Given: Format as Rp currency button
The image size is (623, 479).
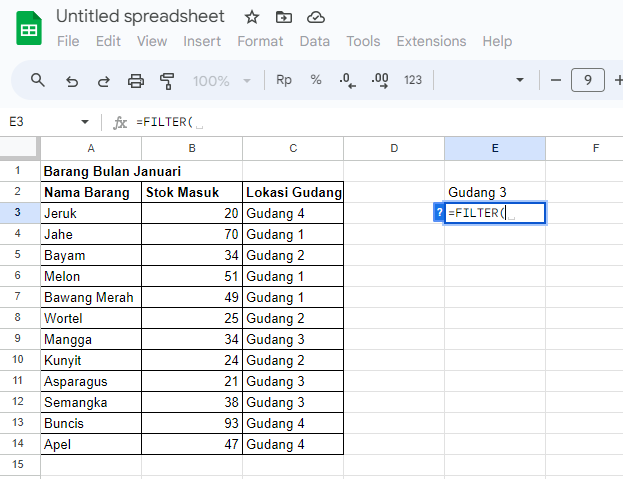Looking at the screenshot, I should 284,81.
